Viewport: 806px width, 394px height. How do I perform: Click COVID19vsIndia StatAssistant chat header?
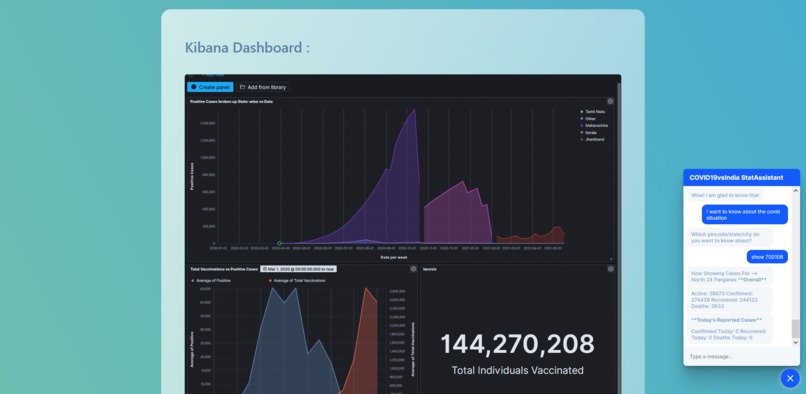click(741, 177)
